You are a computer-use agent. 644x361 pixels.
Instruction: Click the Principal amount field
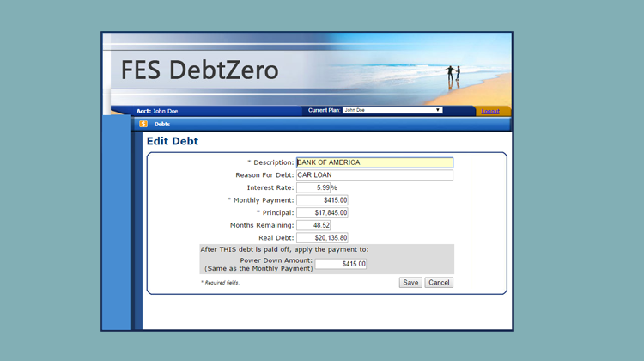point(322,212)
